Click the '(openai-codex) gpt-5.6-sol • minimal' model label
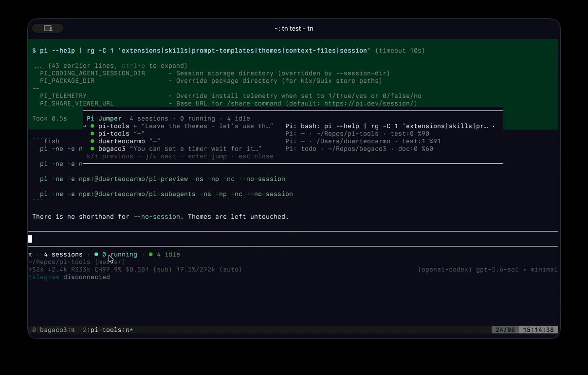 [x=488, y=269]
